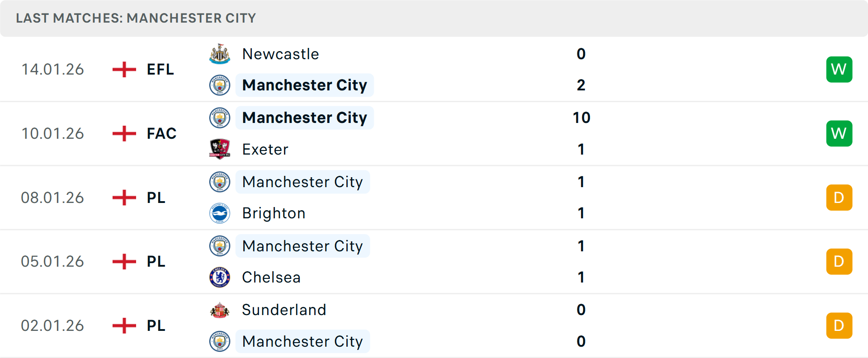Click the 10 score in FAC match
Screen dimensions: 868x358
581,118
